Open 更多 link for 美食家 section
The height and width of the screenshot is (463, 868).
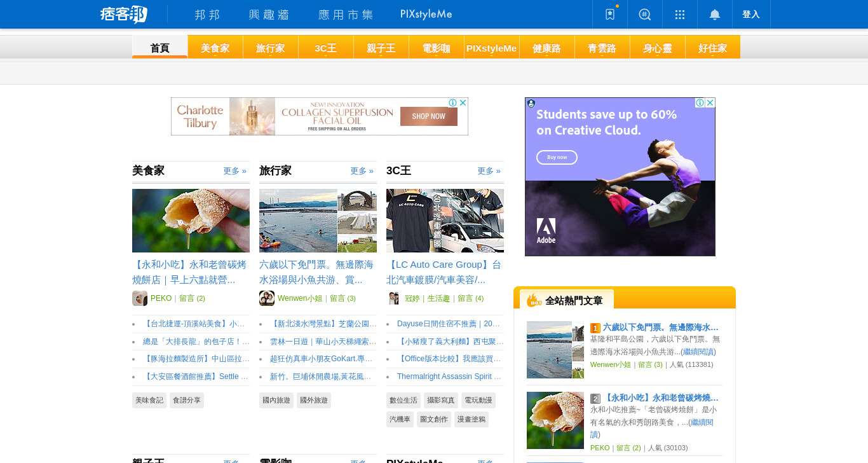(x=234, y=171)
